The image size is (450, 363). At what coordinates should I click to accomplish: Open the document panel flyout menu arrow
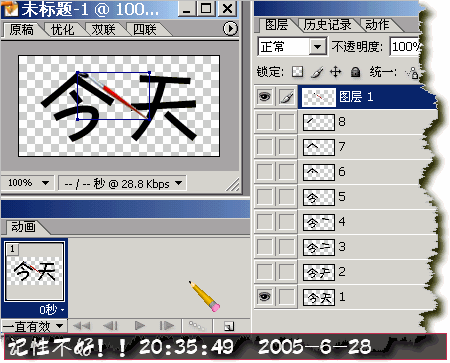(230, 29)
